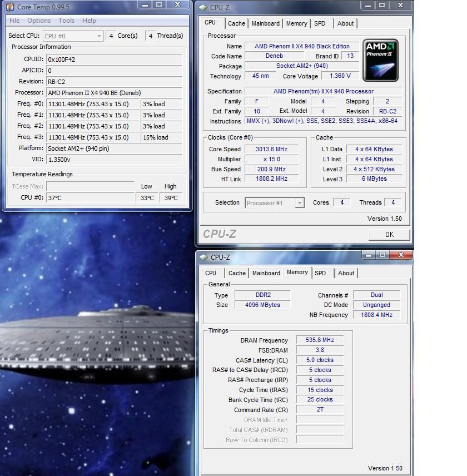Click the Low temperature value 33°C
The width and height of the screenshot is (467, 476).
(x=147, y=198)
